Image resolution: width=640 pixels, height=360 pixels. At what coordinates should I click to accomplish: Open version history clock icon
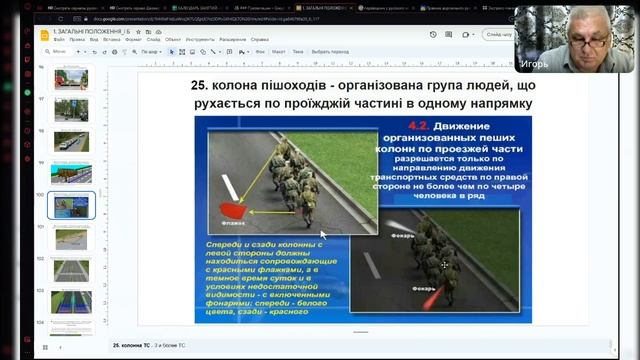(433, 35)
